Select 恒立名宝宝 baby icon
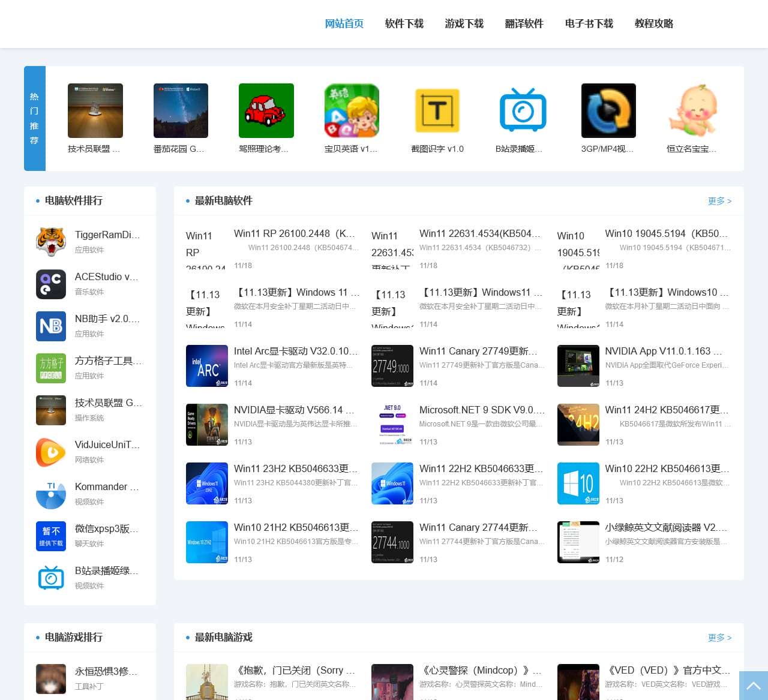 point(694,110)
